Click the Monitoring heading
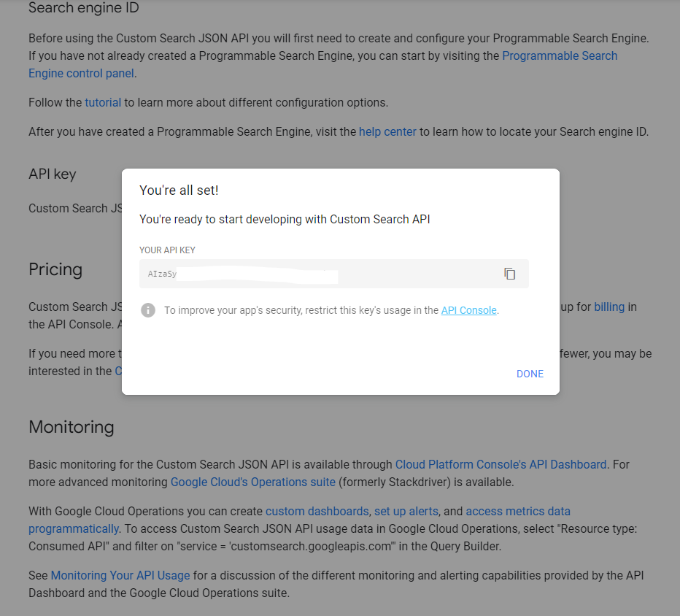This screenshot has height=616, width=680. click(71, 427)
